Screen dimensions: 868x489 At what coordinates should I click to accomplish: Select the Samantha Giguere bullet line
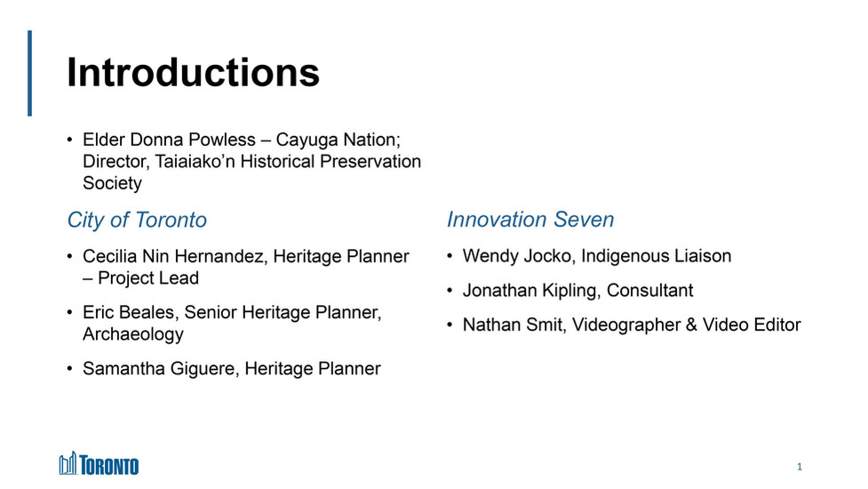coord(231,368)
